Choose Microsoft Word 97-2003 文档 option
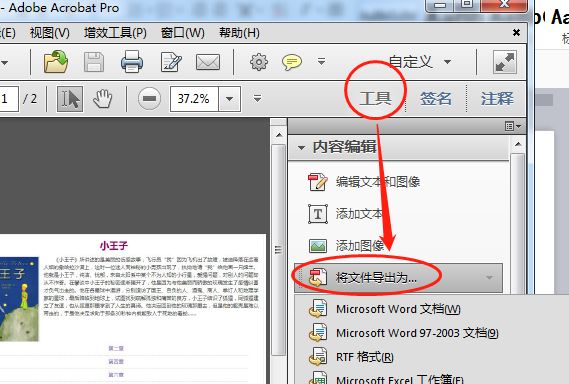The width and height of the screenshot is (569, 384). pos(417,333)
